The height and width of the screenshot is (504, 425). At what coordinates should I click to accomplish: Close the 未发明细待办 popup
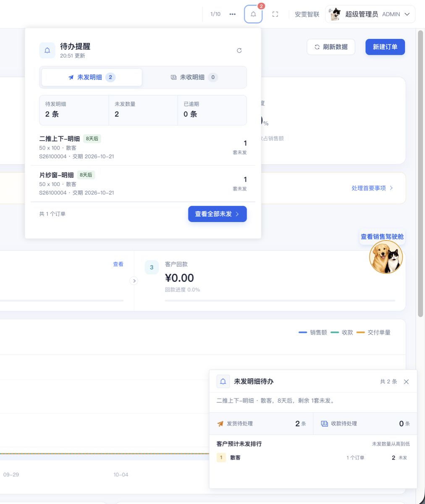point(406,382)
